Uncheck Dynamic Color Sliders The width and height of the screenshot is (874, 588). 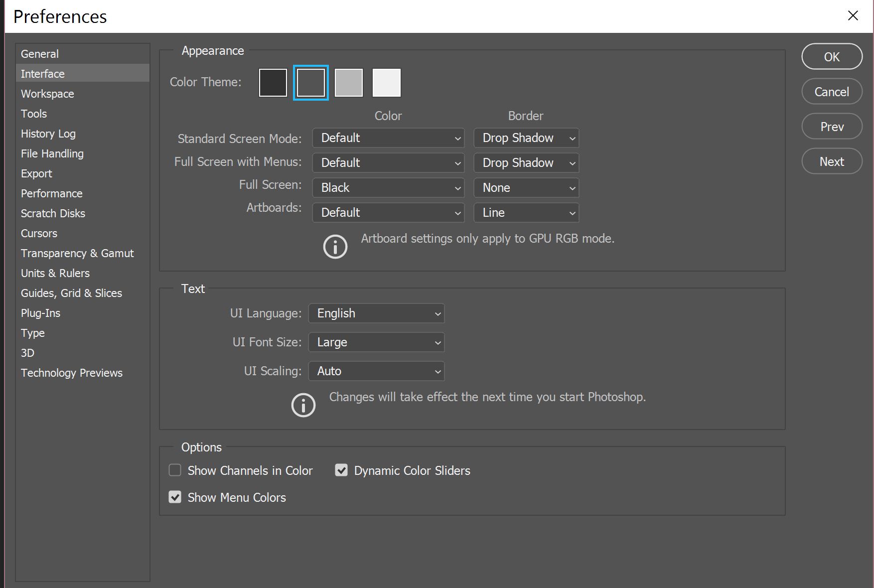[341, 470]
